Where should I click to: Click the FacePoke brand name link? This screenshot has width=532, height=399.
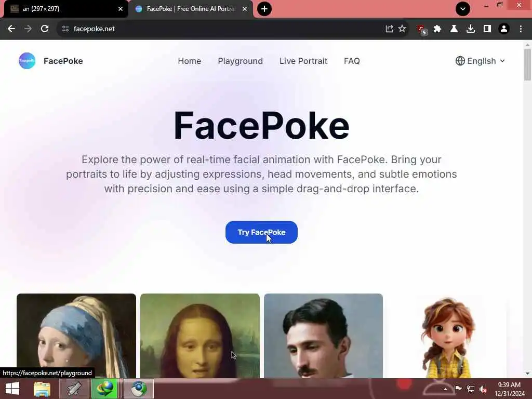(63, 61)
